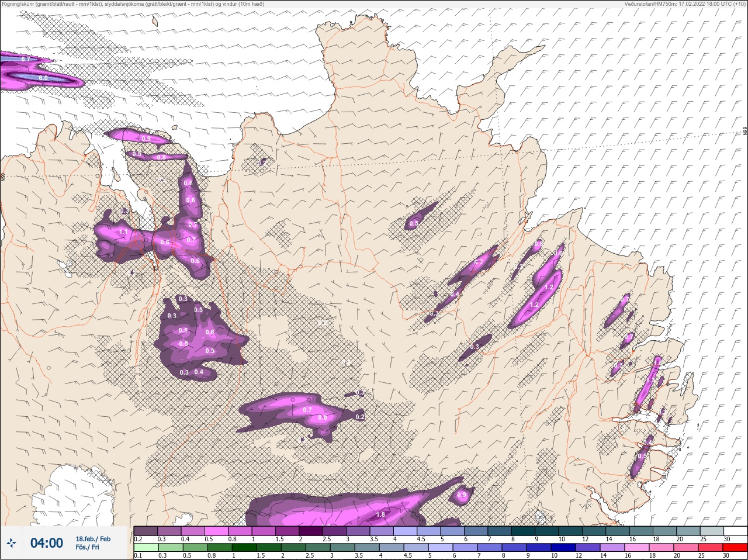Click the Veðurstofan logo icon beside the time

tap(12, 543)
